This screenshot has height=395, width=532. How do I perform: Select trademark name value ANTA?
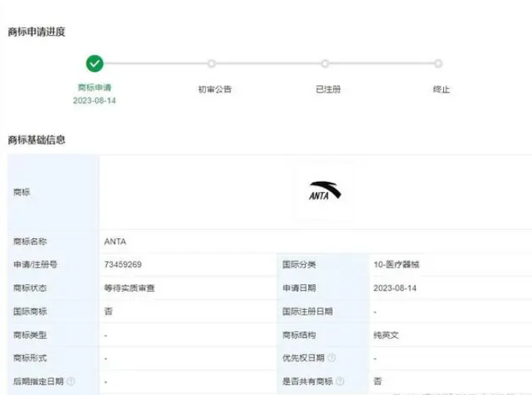115,241
